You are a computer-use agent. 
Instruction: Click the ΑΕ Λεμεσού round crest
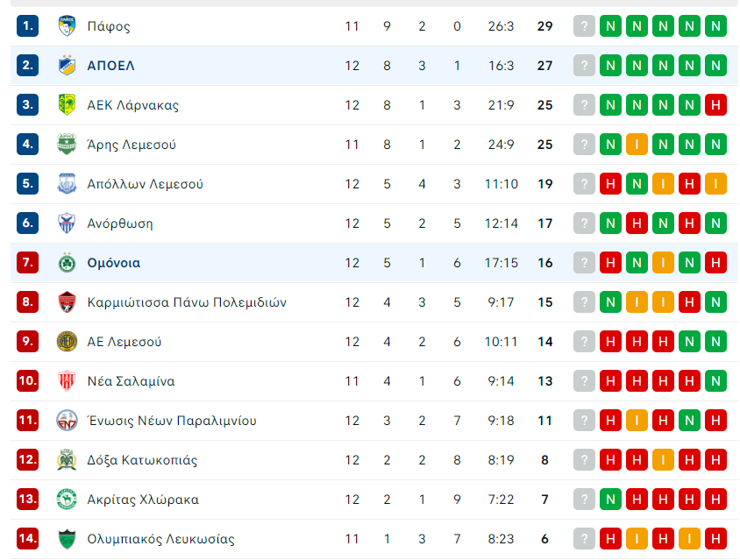tap(67, 341)
